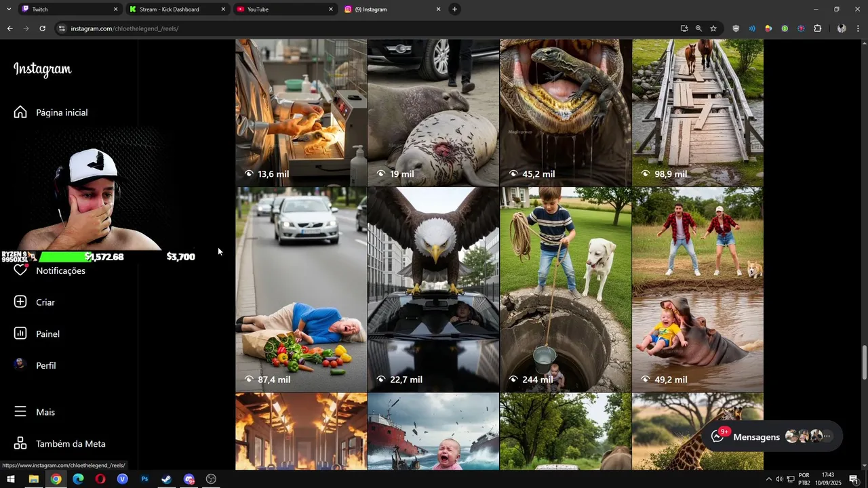Viewport: 868px width, 488px height.
Task: Click the Instagram logo
Action: point(43,70)
